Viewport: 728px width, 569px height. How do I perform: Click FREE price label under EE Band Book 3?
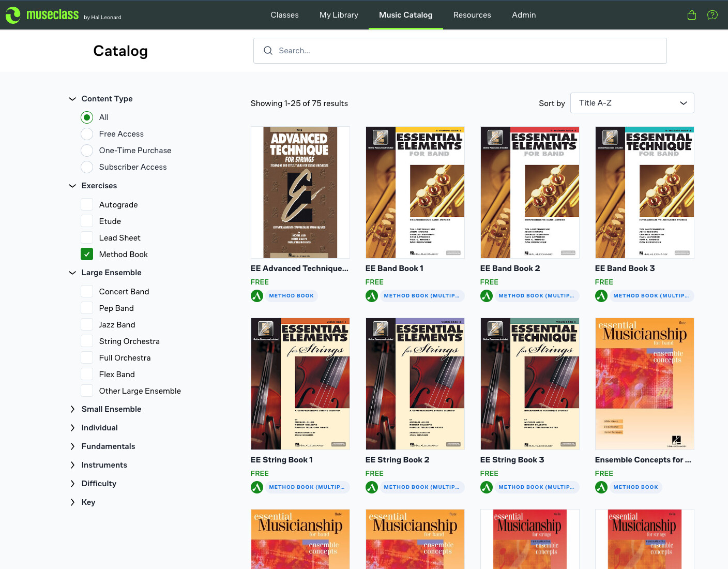pyautogui.click(x=604, y=282)
